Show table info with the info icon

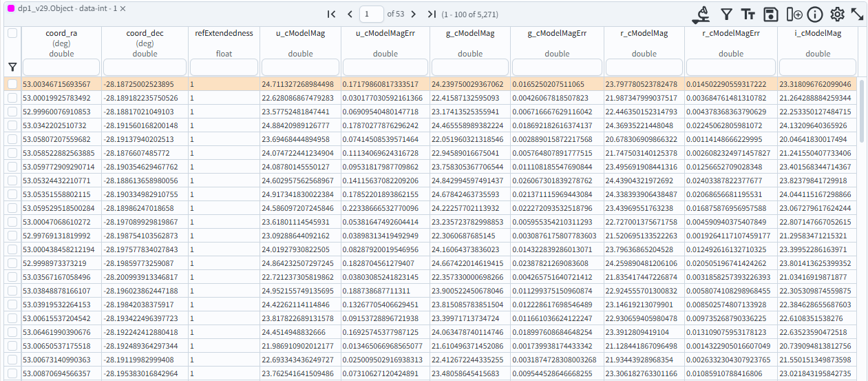[815, 14]
